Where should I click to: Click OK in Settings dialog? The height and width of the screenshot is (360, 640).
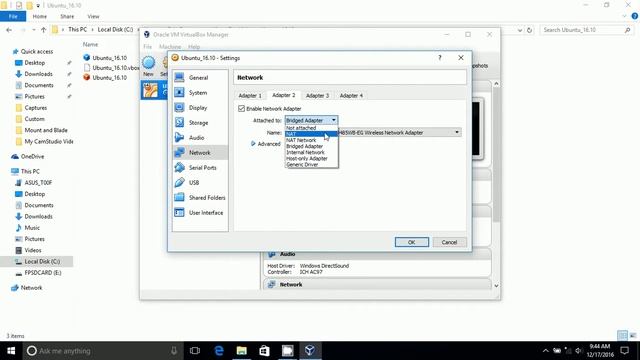[411, 242]
